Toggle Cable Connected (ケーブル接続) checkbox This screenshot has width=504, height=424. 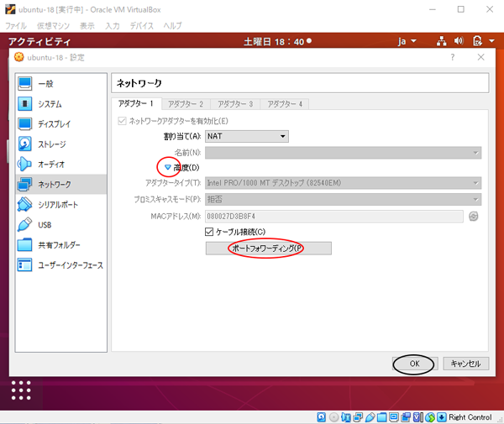pyautogui.click(x=209, y=232)
